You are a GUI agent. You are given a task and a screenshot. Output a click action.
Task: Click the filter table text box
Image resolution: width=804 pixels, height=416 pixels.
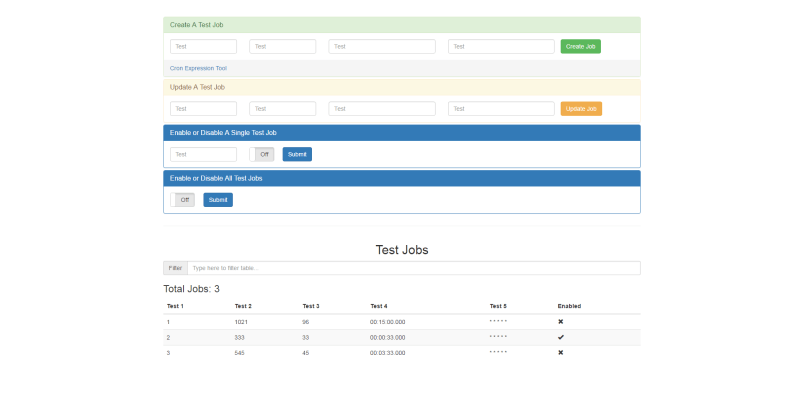[413, 268]
